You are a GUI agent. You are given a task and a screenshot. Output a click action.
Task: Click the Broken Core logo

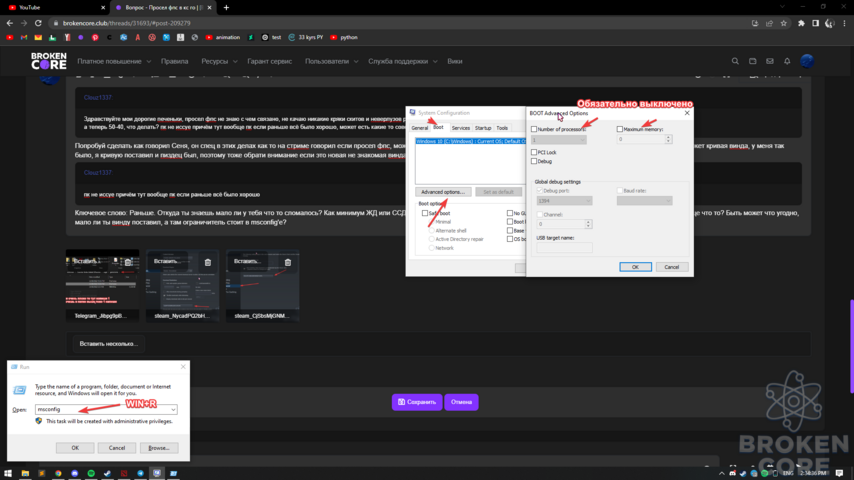(48, 61)
